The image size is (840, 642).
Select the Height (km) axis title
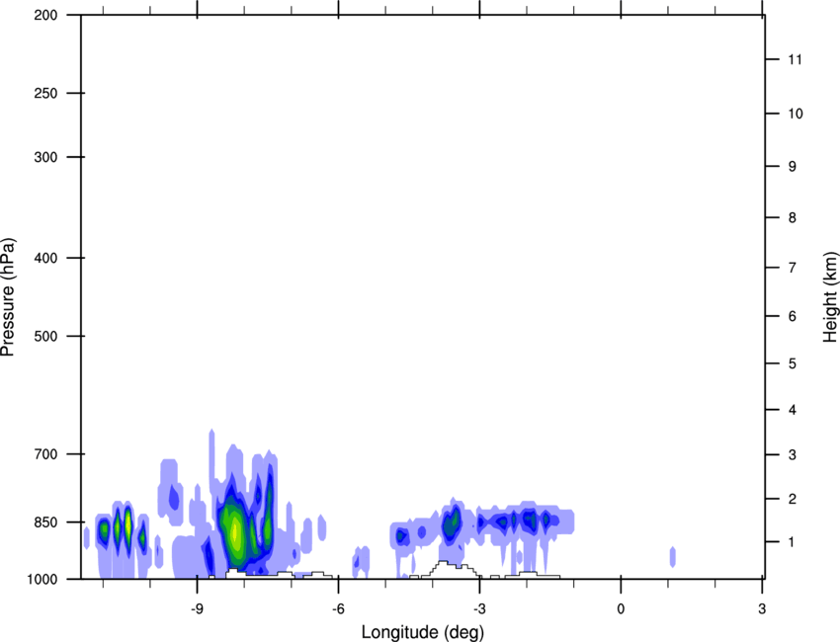[830, 297]
